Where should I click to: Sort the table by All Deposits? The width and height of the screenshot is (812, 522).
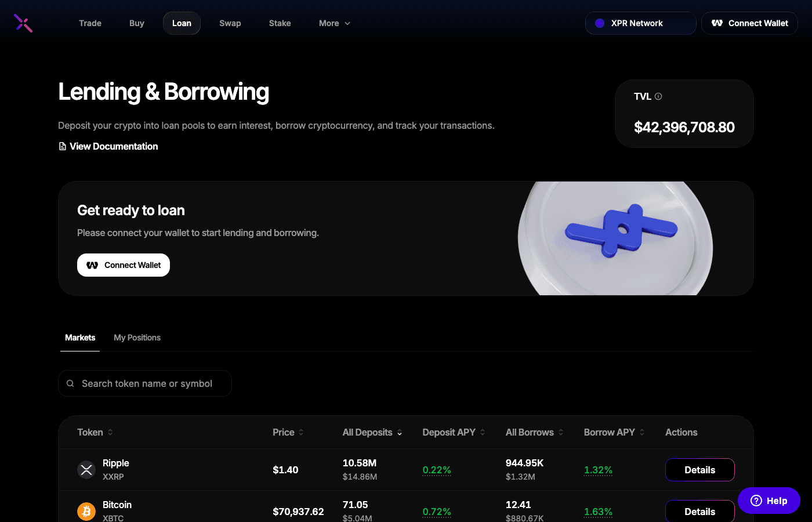(372, 432)
